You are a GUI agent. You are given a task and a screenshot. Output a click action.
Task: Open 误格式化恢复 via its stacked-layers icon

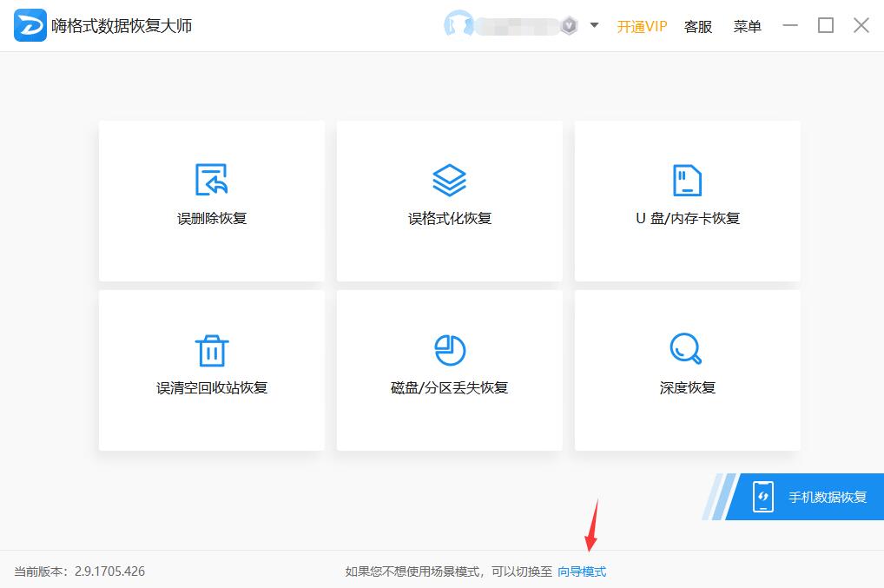tap(449, 179)
